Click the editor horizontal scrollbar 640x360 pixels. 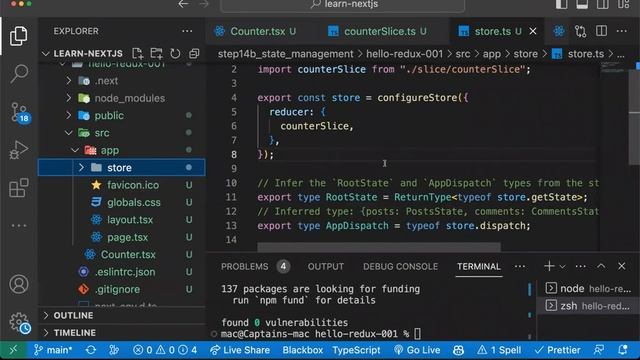pos(379,247)
